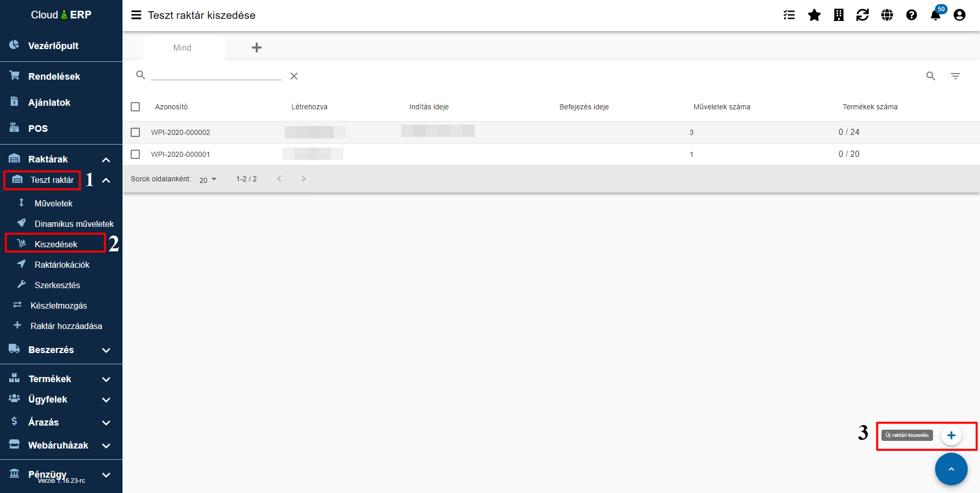This screenshot has width=980, height=493.
Task: Click the refresh sync icon in header
Action: (863, 15)
